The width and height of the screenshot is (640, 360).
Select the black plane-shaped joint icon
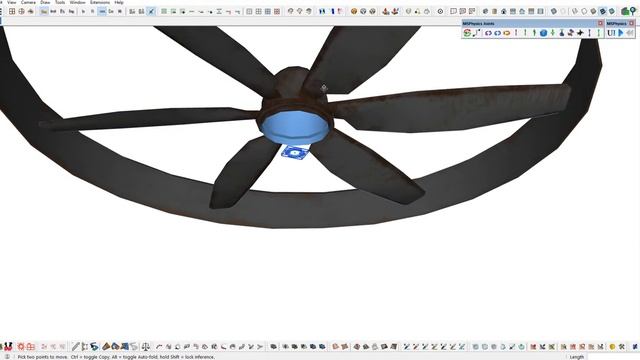pyautogui.click(x=580, y=33)
